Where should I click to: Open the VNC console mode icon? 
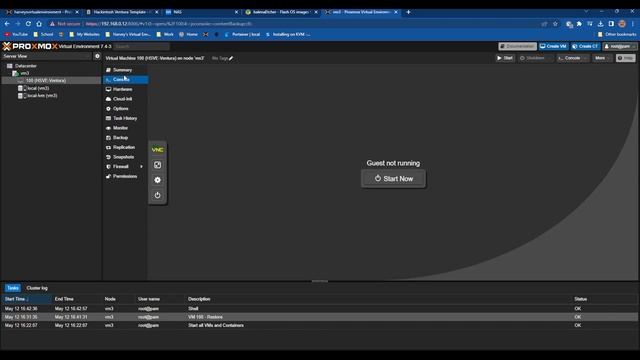[x=158, y=150]
